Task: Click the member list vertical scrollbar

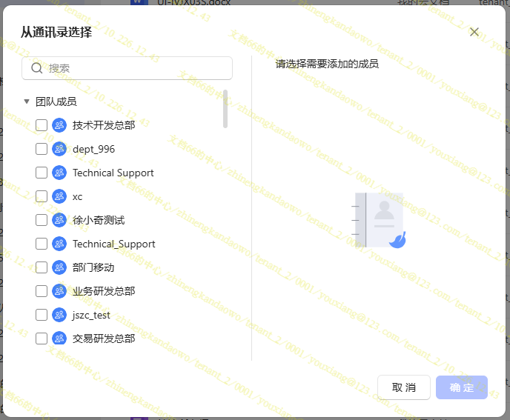Action: click(x=225, y=109)
